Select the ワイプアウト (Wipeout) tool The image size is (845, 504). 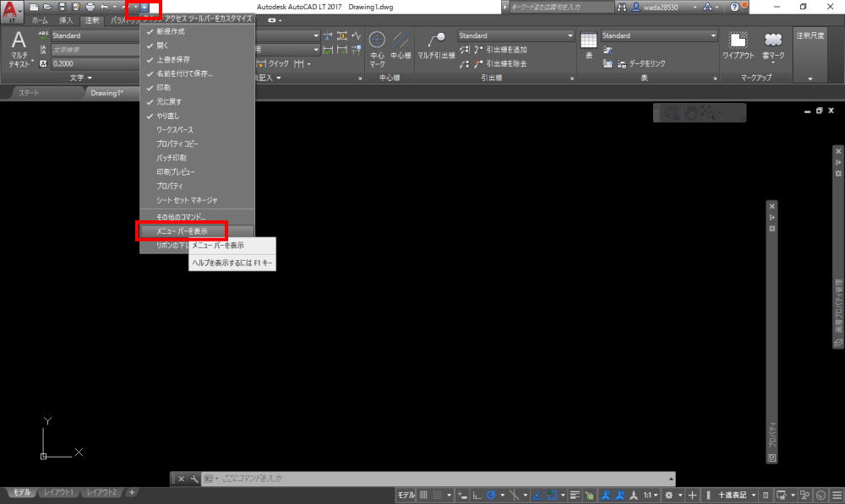click(739, 46)
